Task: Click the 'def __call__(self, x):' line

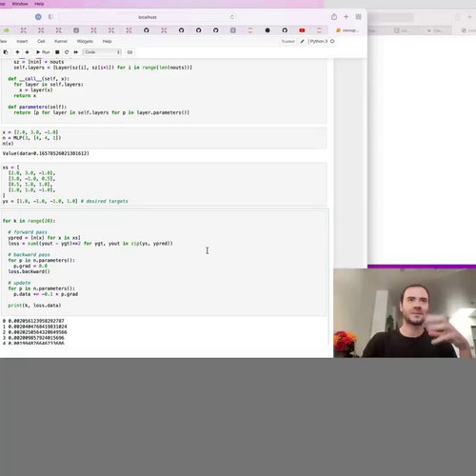Action: click(38, 79)
